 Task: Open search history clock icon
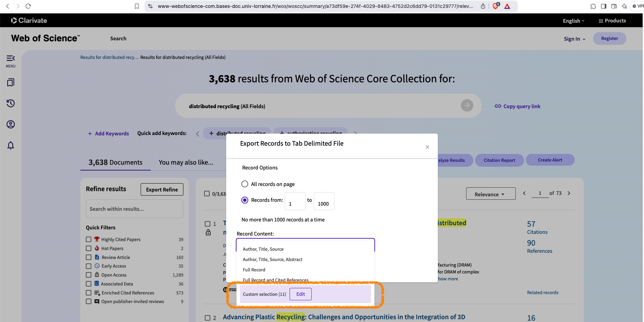pyautogui.click(x=11, y=103)
